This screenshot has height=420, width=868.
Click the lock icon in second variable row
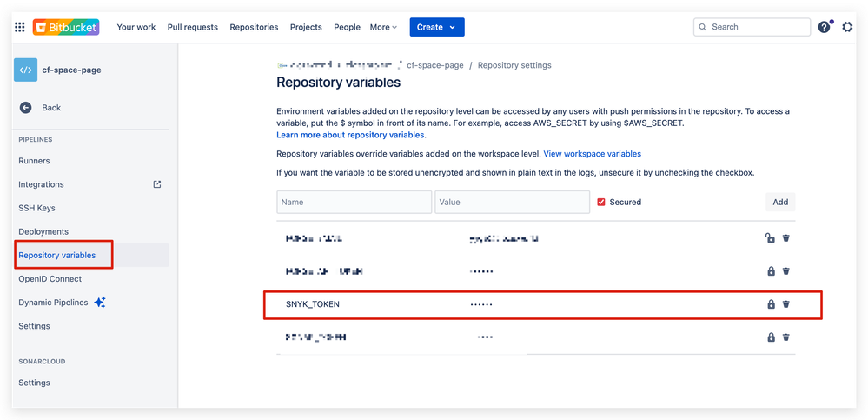coord(771,271)
